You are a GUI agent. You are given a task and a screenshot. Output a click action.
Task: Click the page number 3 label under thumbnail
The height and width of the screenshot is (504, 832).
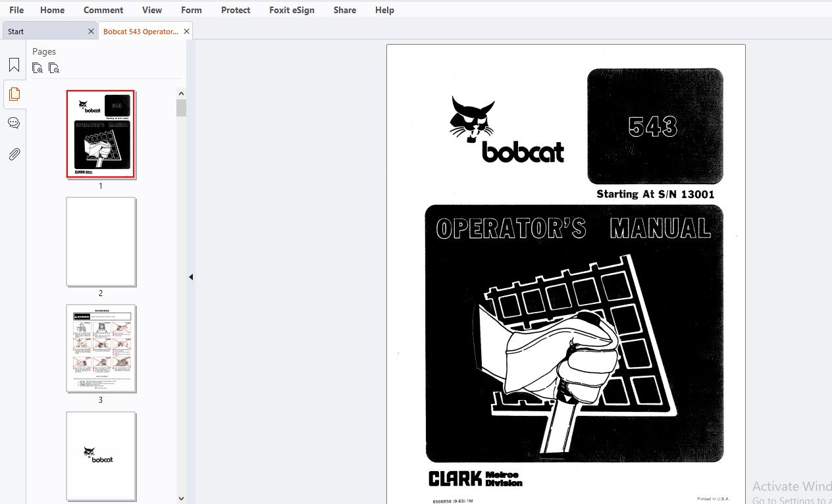coord(101,400)
